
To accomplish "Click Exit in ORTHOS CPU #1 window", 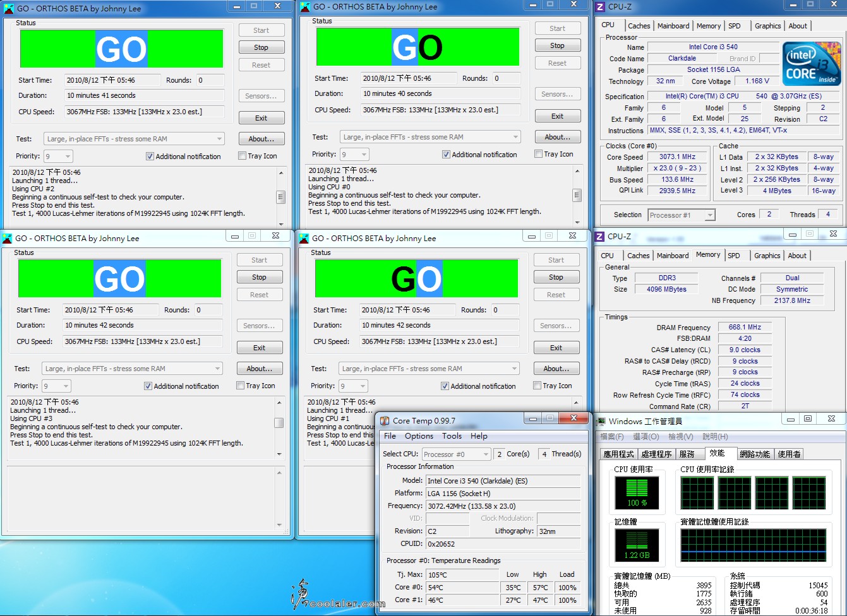I will (x=556, y=348).
